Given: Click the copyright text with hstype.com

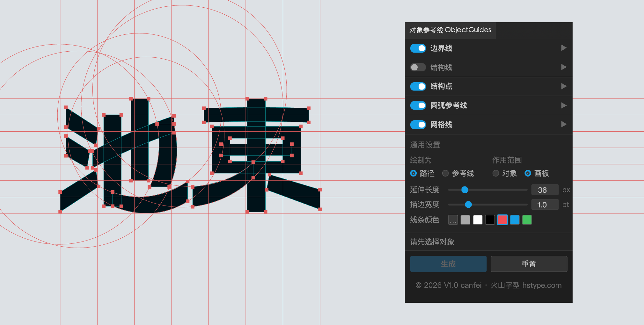Looking at the screenshot, I should [488, 285].
